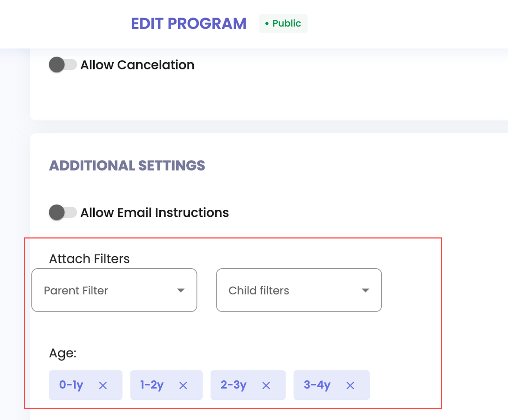
Task: Click the Allow Cancelation label text
Action: 137,65
